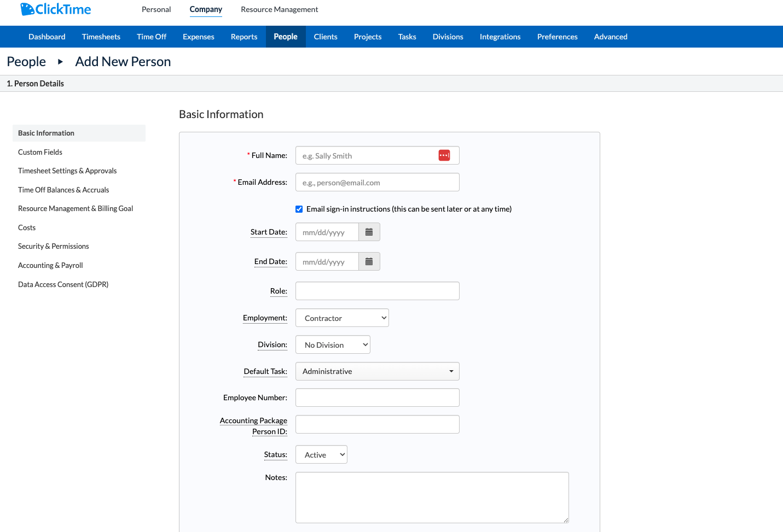
Task: Open the Time Off tab
Action: (152, 37)
